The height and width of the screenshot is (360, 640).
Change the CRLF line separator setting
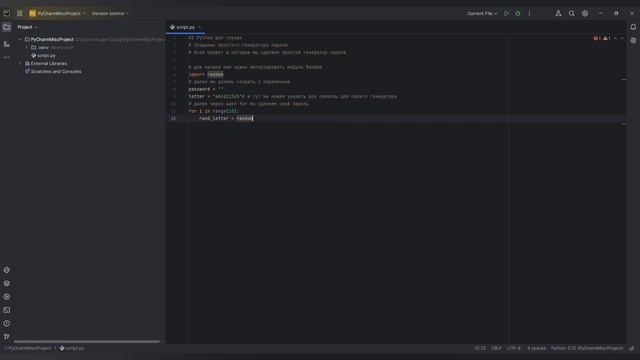[x=496, y=349]
